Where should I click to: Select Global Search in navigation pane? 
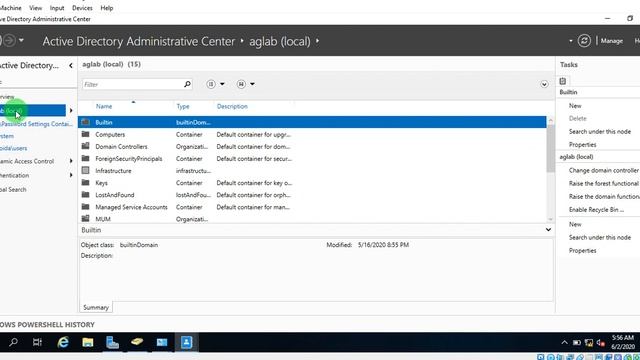coord(13,189)
